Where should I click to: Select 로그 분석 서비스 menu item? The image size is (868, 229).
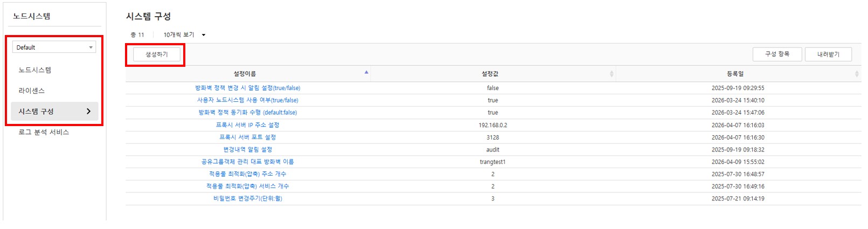click(x=44, y=132)
